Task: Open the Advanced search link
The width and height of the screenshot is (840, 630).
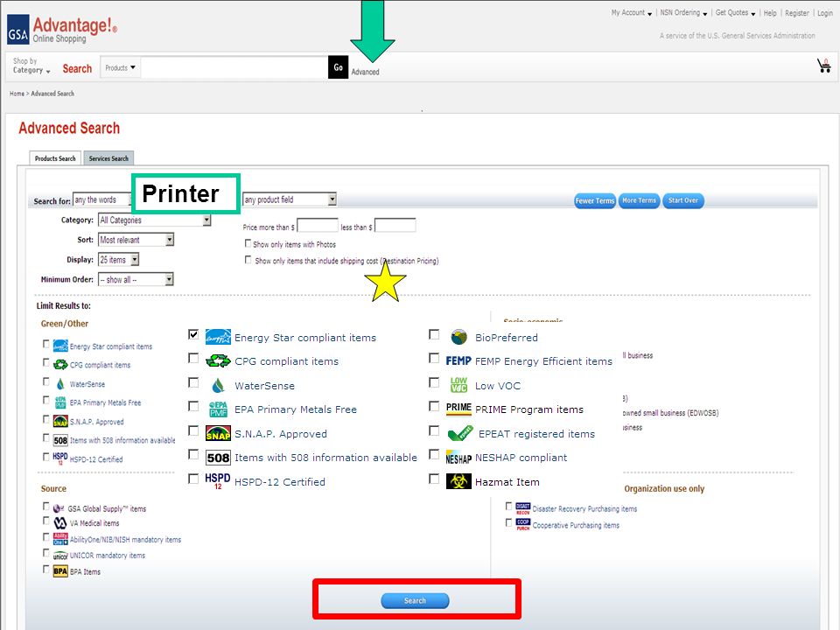Action: pyautogui.click(x=366, y=72)
